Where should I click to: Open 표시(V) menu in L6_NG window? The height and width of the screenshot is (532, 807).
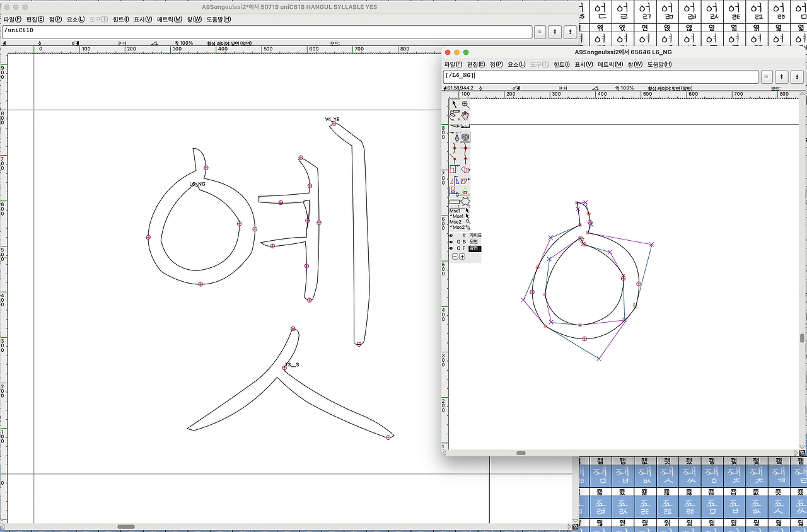583,64
